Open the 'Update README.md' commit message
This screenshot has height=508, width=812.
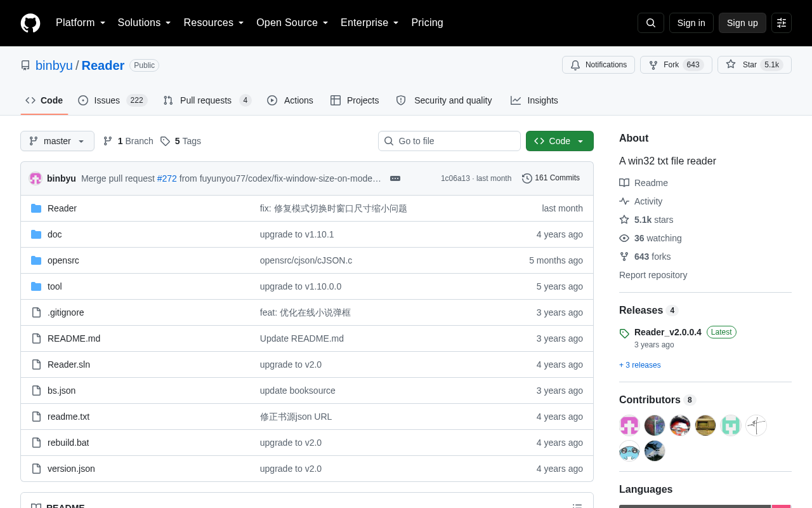coord(302,338)
